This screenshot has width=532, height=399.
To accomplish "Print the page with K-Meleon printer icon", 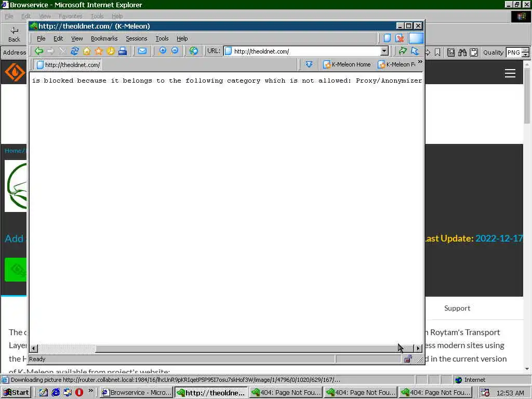I will 123,51.
